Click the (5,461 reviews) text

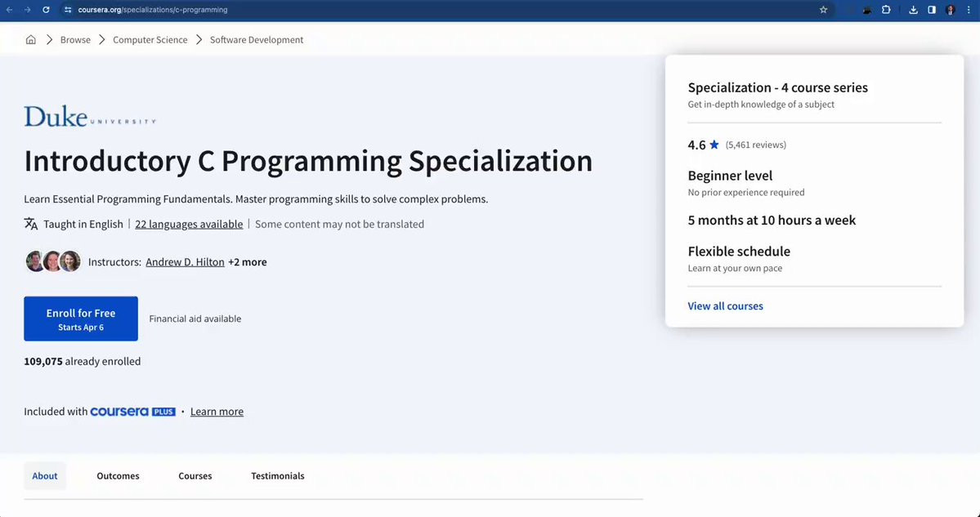(755, 145)
